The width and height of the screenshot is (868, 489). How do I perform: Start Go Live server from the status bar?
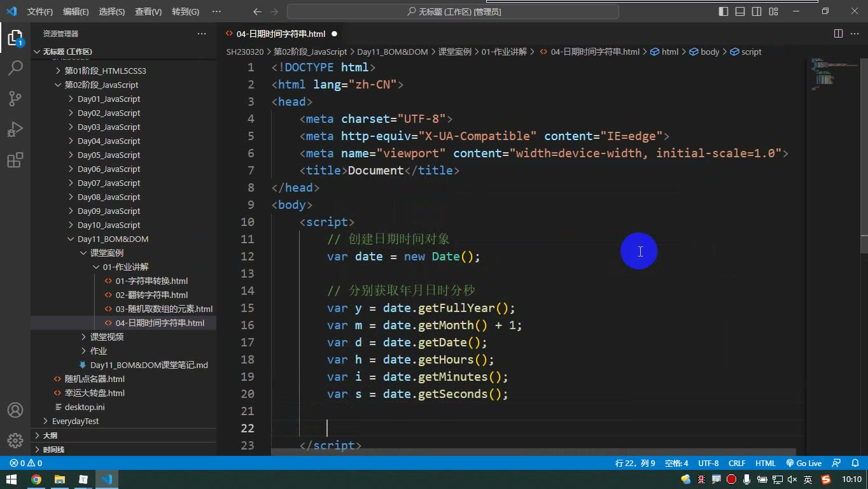point(804,463)
